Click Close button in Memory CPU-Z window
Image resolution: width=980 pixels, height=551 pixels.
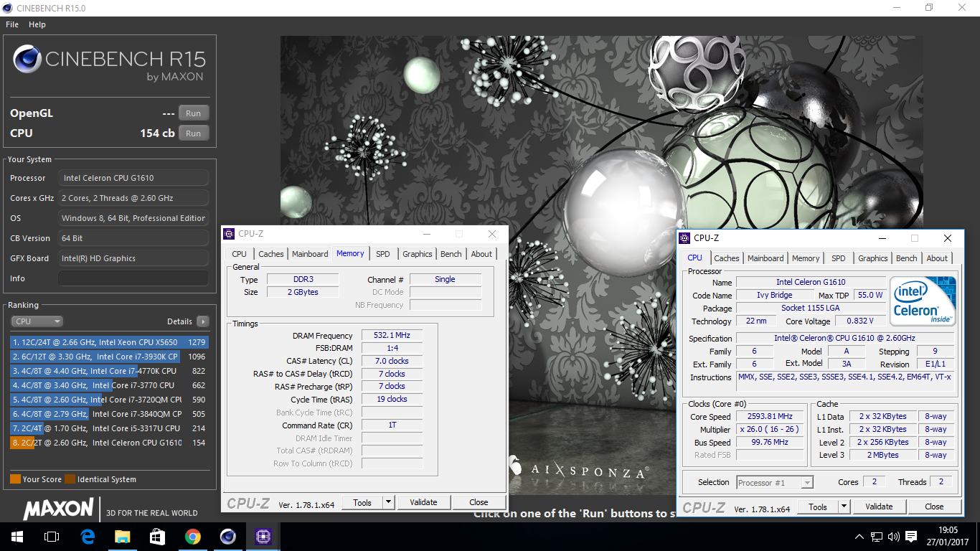pos(479,502)
